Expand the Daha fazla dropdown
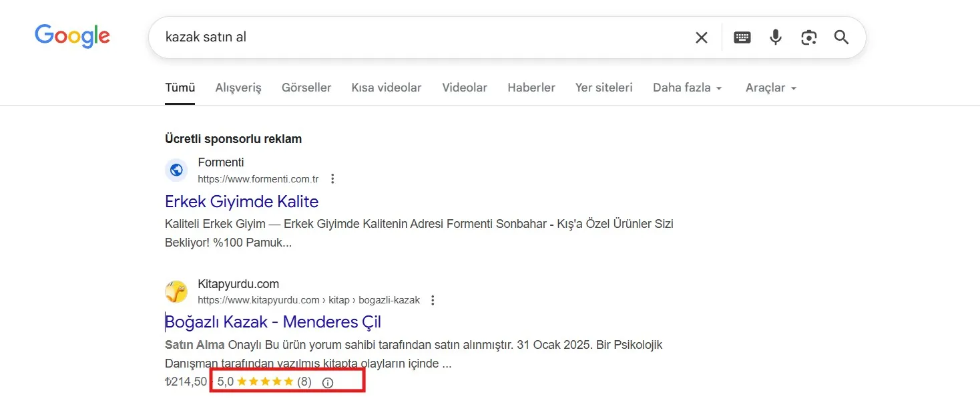The height and width of the screenshot is (403, 980). [687, 88]
